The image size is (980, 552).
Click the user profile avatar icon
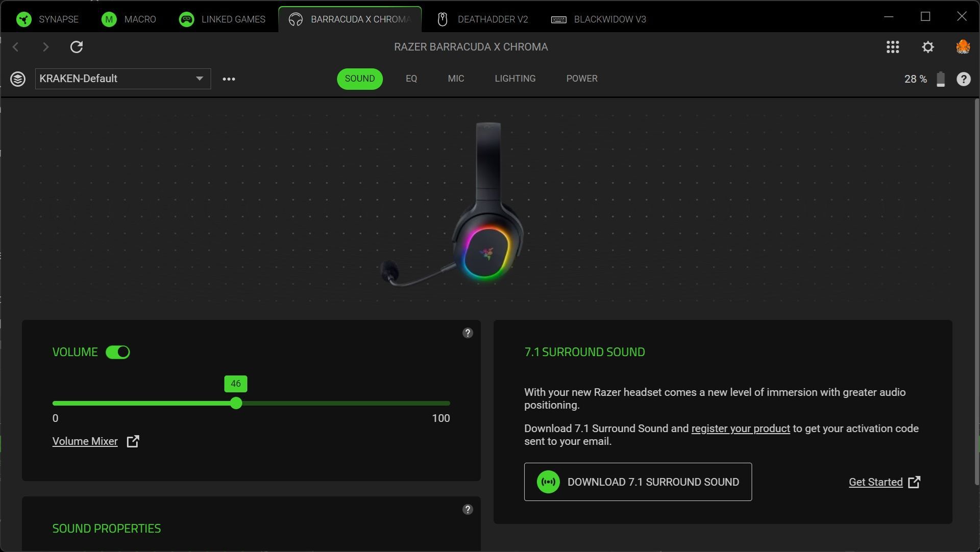click(963, 47)
